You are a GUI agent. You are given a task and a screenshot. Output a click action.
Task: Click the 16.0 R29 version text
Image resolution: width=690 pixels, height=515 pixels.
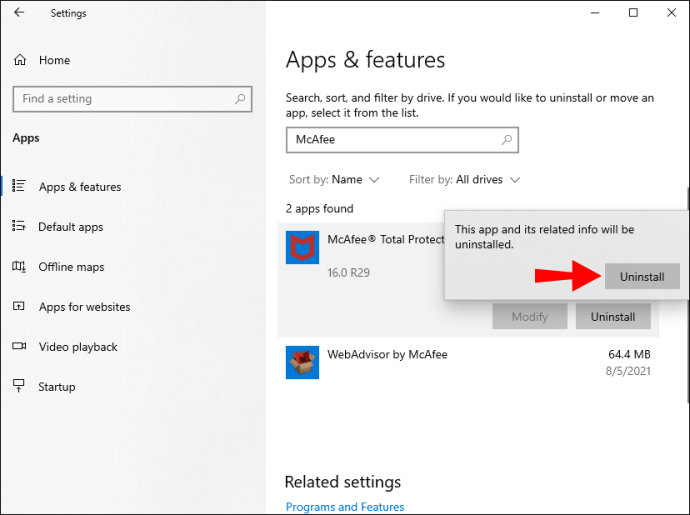click(349, 273)
